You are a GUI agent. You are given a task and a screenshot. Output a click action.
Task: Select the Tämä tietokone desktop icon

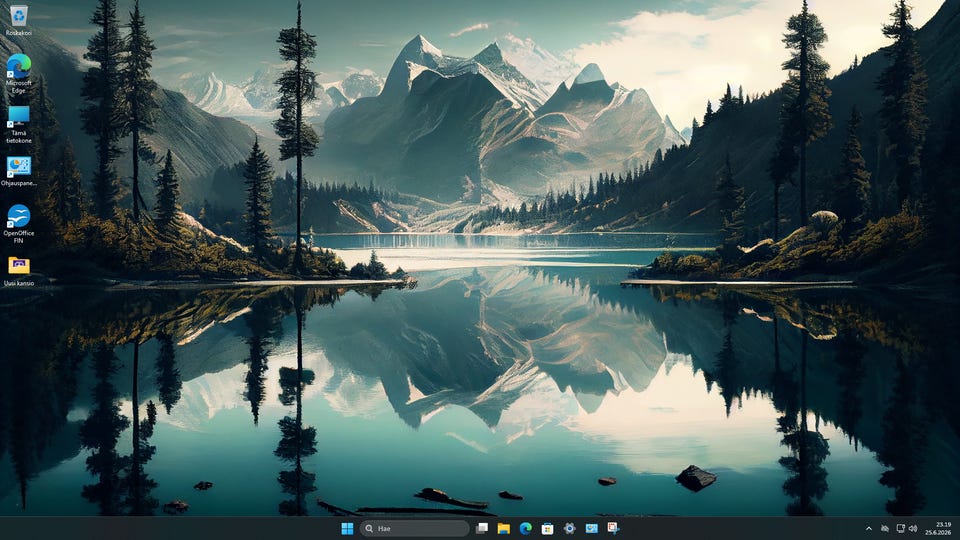[18, 125]
